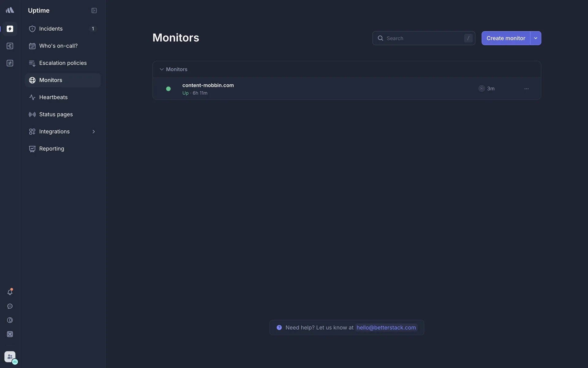Image resolution: width=588 pixels, height=368 pixels.
Task: Open the notifications bell icon
Action: pyautogui.click(x=10, y=292)
